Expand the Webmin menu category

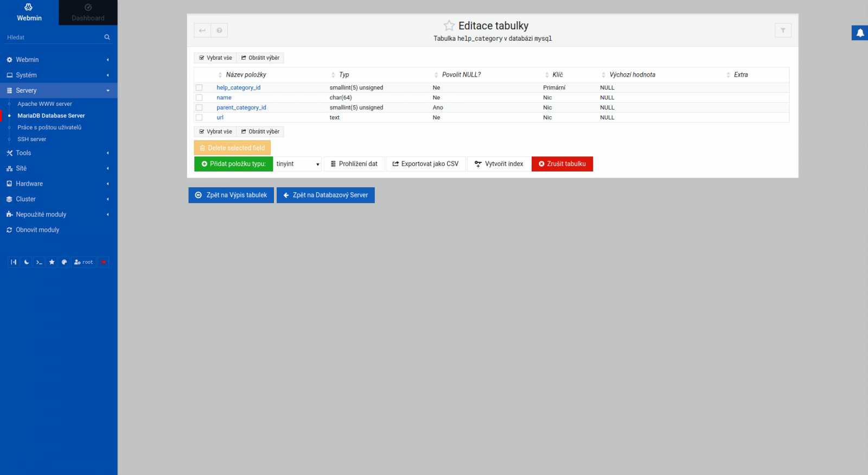pos(59,60)
